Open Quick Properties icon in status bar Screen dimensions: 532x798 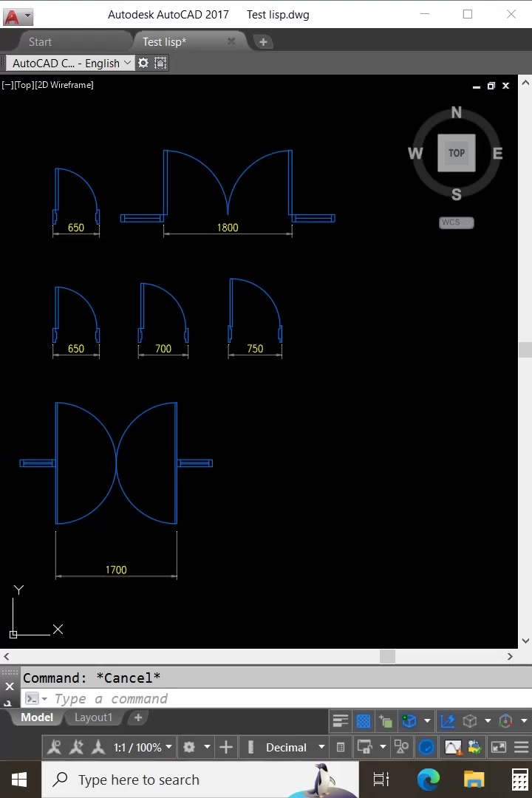(341, 747)
